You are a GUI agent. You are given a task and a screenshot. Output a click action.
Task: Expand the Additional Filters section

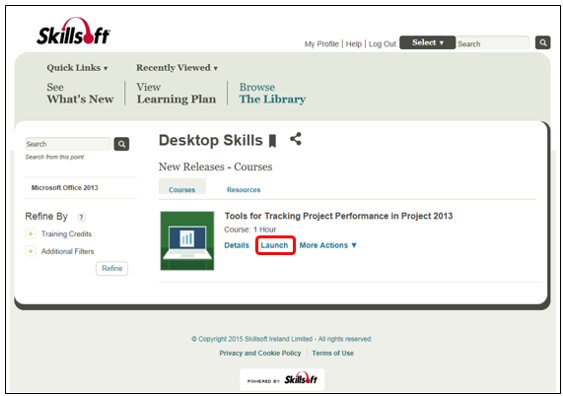click(31, 251)
